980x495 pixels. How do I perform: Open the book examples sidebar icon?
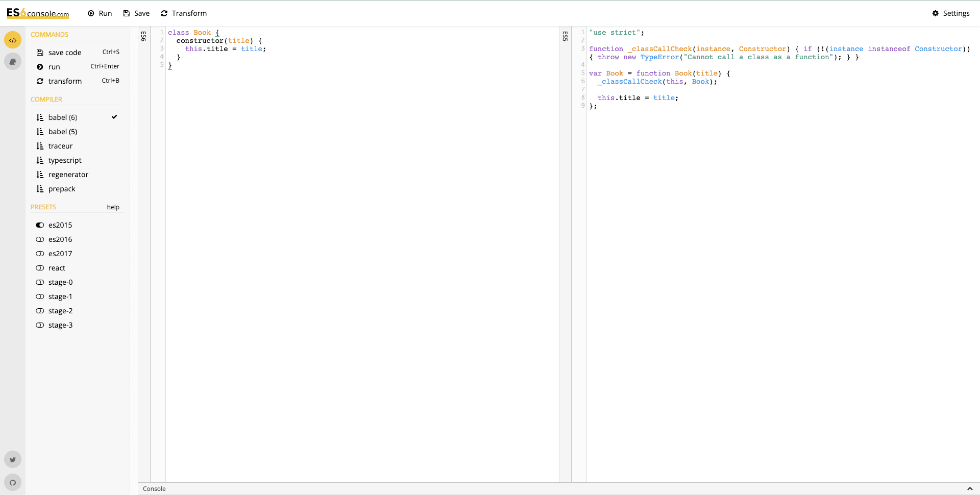tap(13, 62)
